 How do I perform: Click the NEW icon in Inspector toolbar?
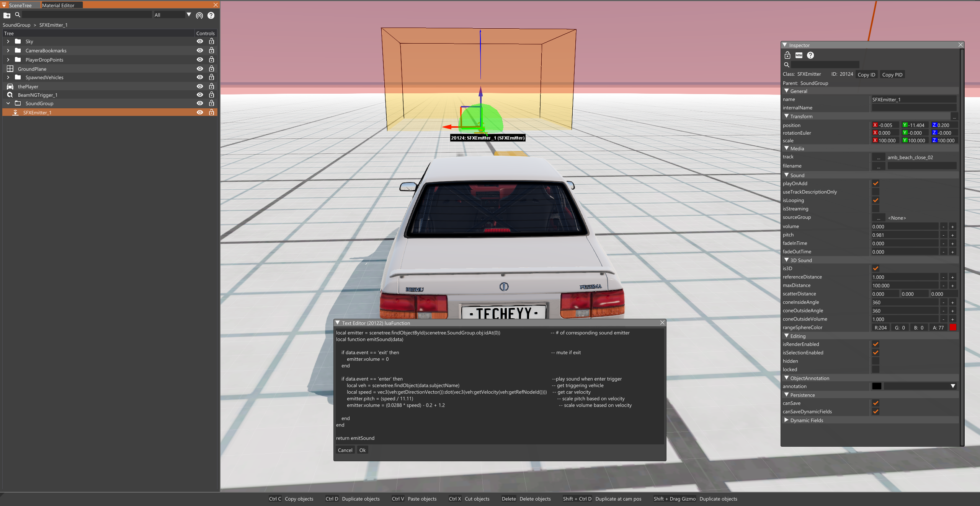(799, 55)
